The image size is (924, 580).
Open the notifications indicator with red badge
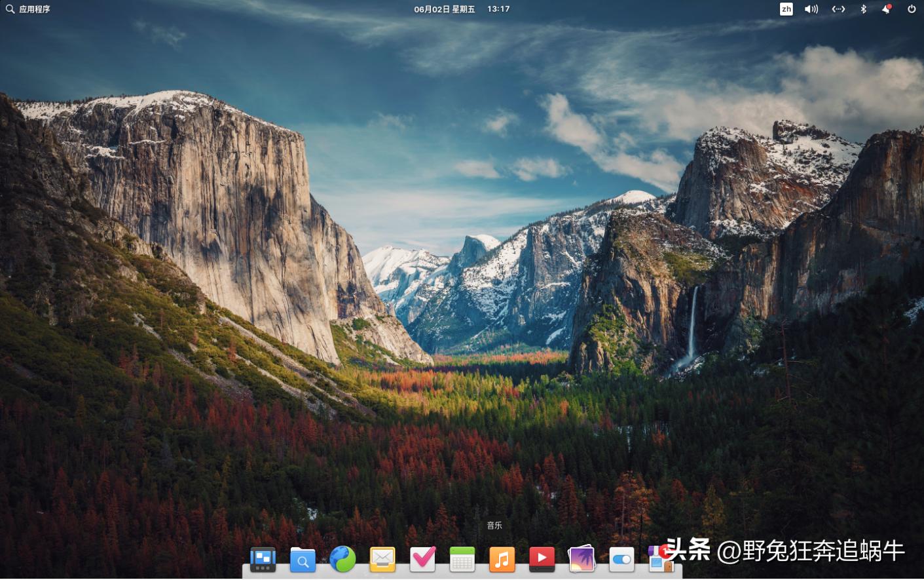886,9
